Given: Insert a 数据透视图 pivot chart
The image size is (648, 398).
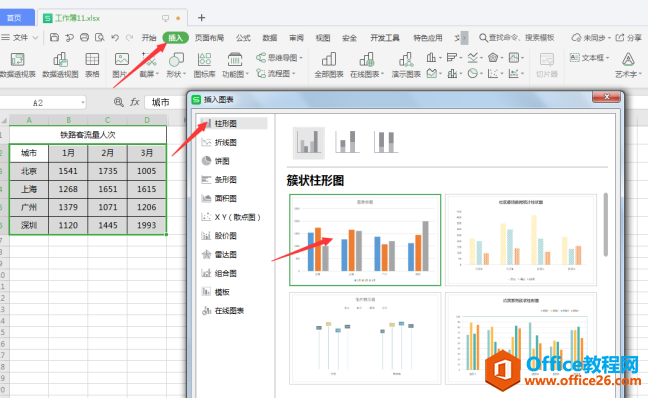Looking at the screenshot, I should 60,65.
